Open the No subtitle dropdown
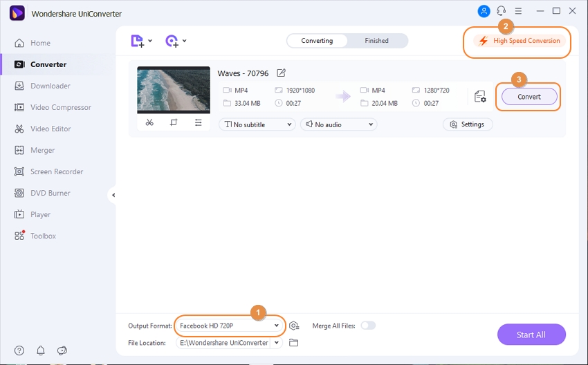 point(257,124)
